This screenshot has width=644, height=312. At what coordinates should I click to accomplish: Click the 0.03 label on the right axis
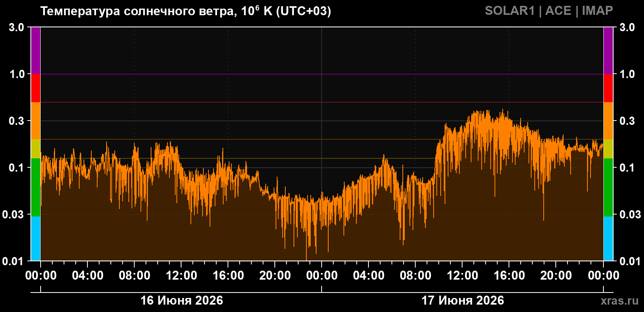tap(630, 214)
